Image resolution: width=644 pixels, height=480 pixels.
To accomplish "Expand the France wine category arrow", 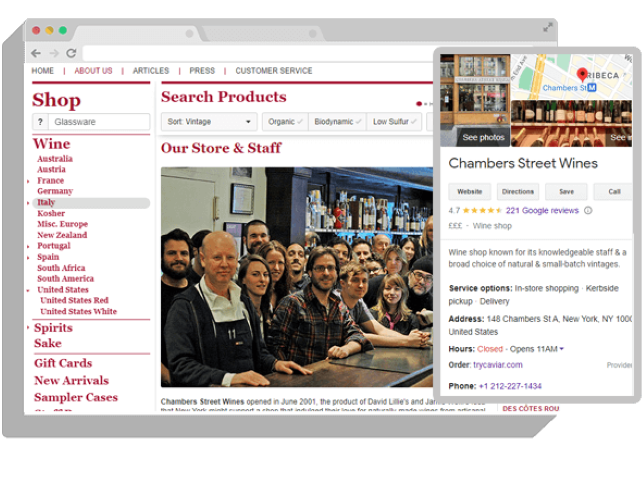I will click(28, 181).
